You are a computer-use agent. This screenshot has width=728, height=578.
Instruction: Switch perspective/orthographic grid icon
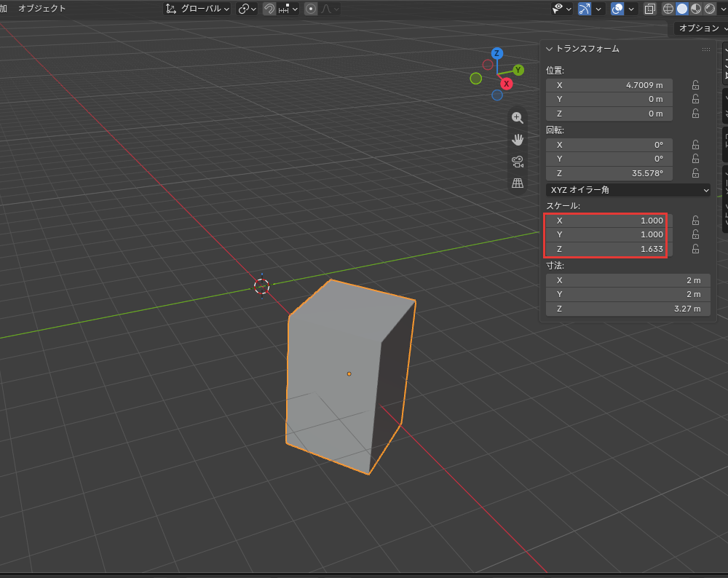517,183
